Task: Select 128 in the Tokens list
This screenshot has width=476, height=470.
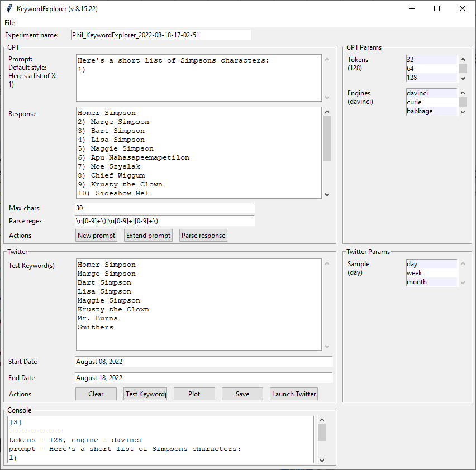Action: (x=431, y=78)
